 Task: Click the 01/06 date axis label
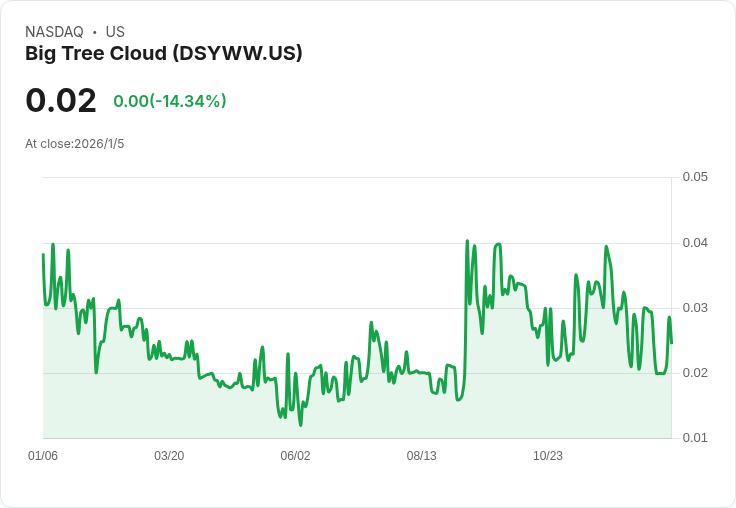click(43, 456)
